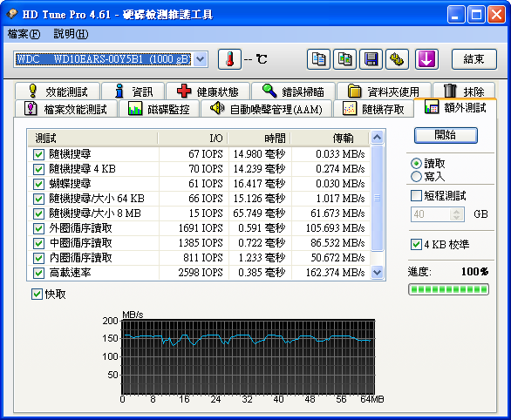The height and width of the screenshot is (420, 511).
Task: Switch to 健康狀態 tab
Action: 208,91
